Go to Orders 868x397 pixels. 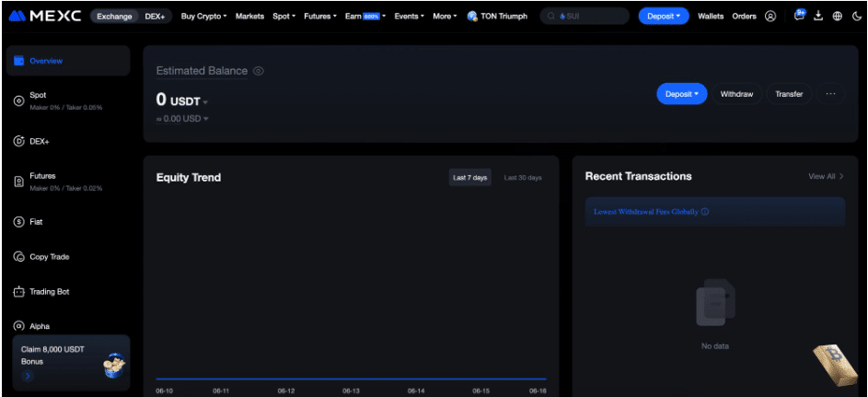pyautogui.click(x=744, y=16)
